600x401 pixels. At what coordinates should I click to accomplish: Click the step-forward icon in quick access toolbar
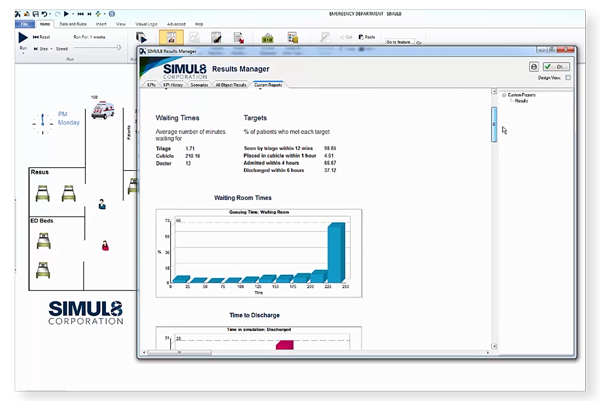click(x=89, y=14)
